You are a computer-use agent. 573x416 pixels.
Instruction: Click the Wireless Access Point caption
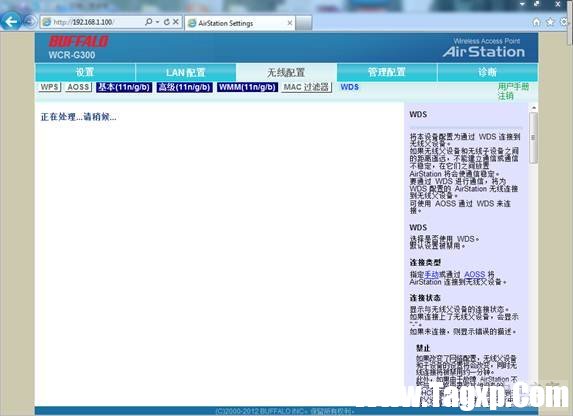pyautogui.click(x=487, y=41)
